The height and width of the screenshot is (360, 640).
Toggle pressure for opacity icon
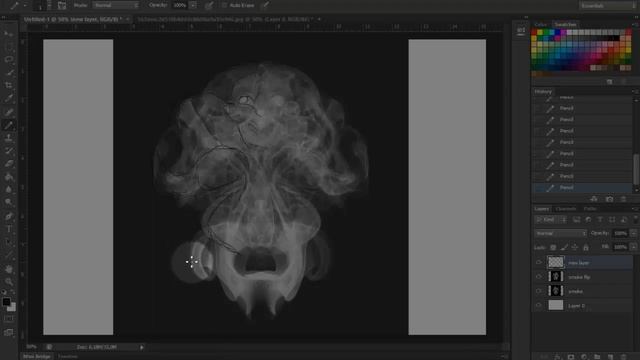pyautogui.click(x=209, y=5)
